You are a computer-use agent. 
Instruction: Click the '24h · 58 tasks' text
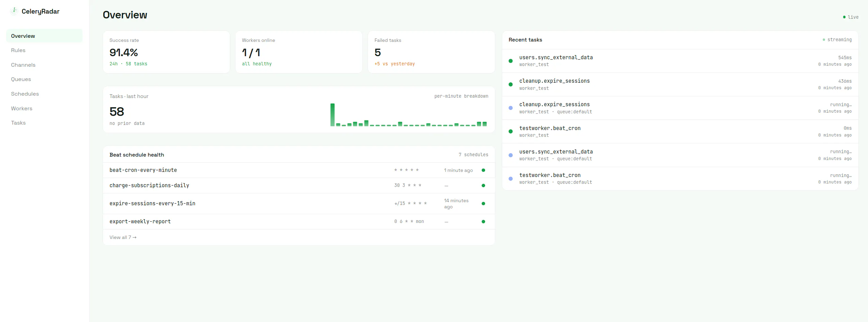(x=128, y=64)
